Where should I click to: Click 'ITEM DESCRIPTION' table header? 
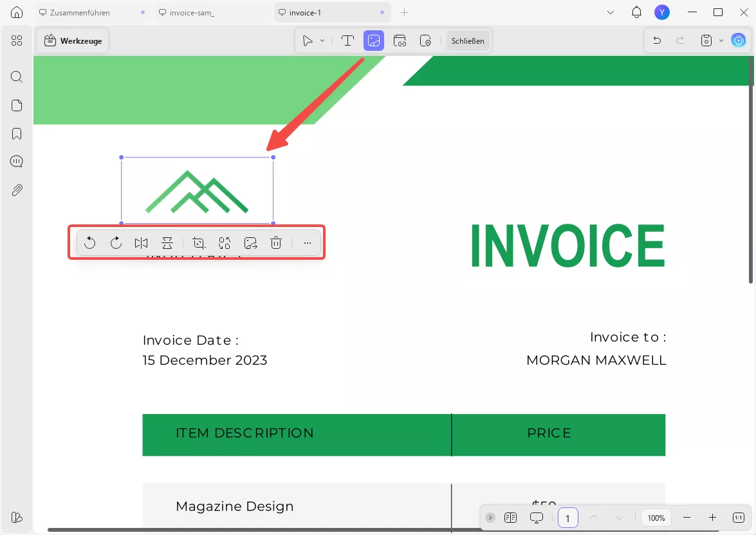click(x=245, y=433)
